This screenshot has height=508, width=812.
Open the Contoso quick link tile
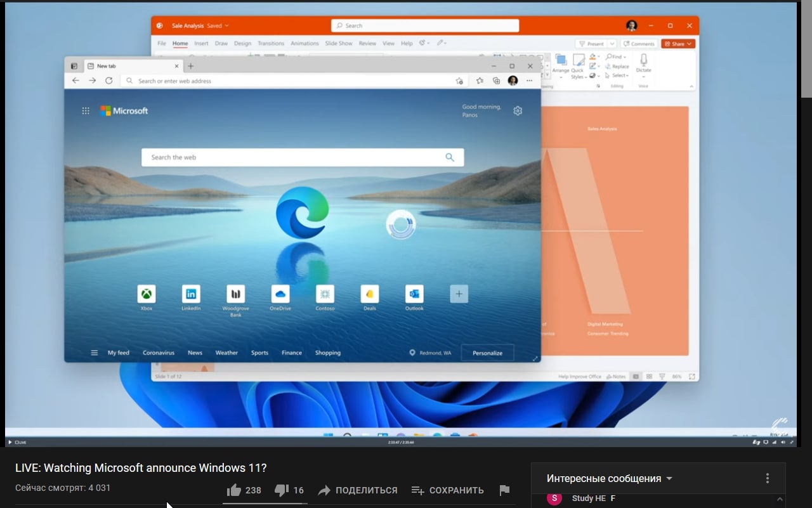click(325, 294)
